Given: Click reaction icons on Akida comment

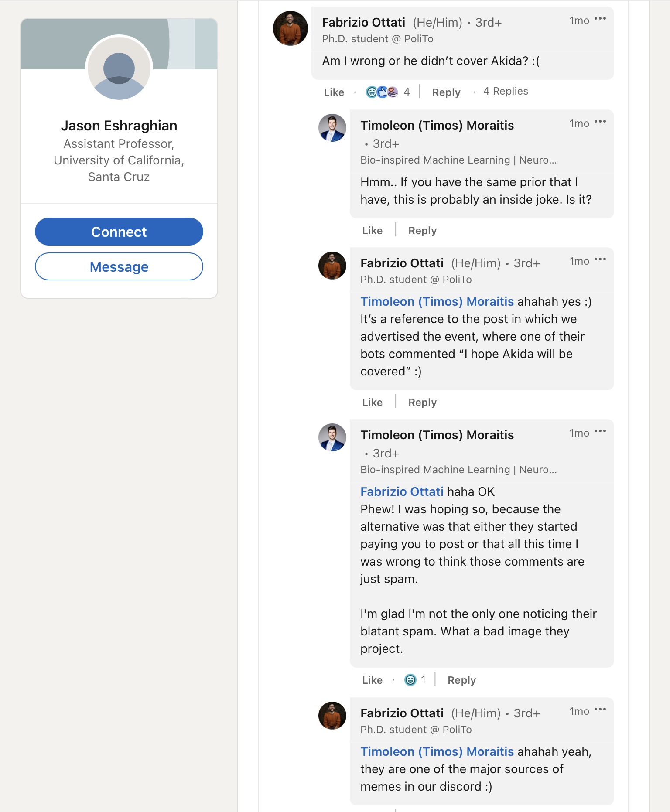Looking at the screenshot, I should 382,92.
